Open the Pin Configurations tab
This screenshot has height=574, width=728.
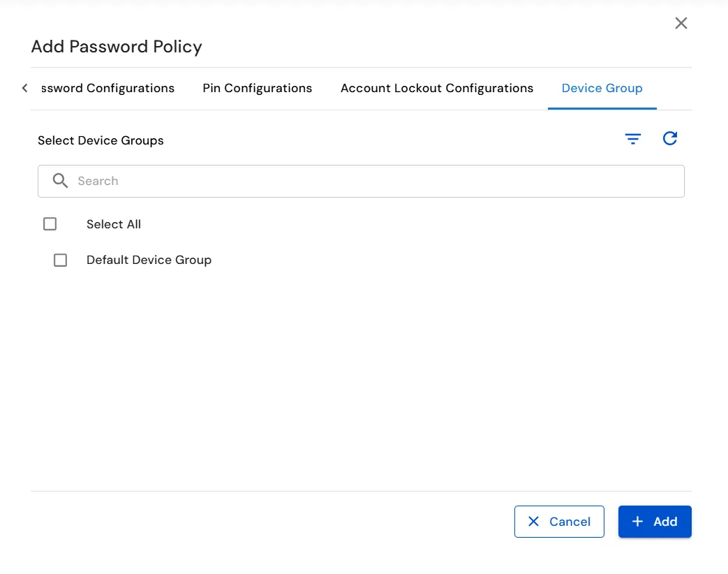258,88
